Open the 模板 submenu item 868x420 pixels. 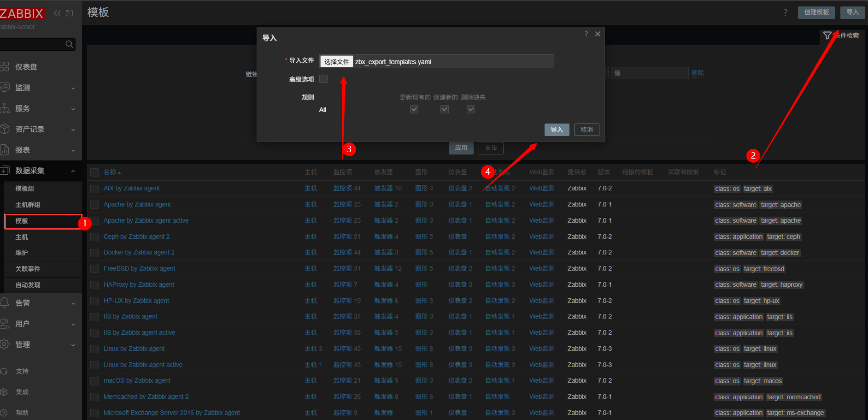pos(22,221)
